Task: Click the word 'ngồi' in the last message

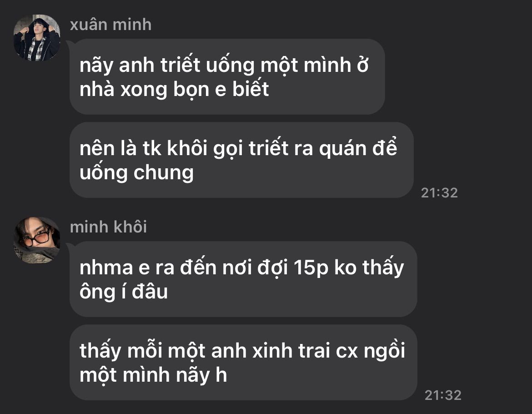Action: 384,352
